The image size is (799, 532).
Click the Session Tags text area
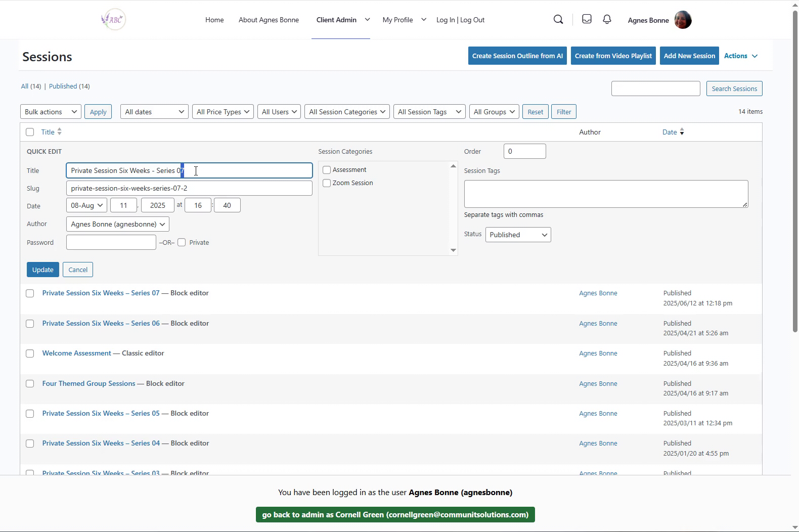click(x=605, y=194)
